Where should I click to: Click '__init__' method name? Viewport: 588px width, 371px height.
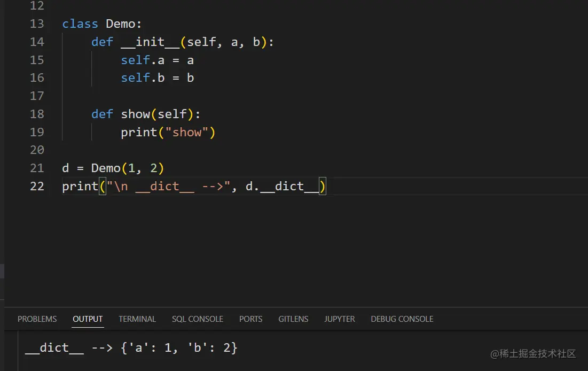[150, 42]
